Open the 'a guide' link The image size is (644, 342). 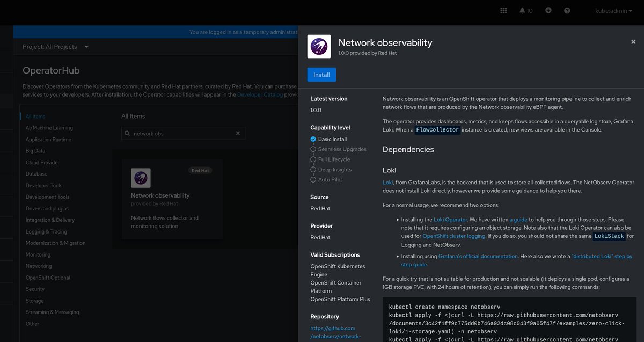pyautogui.click(x=518, y=220)
